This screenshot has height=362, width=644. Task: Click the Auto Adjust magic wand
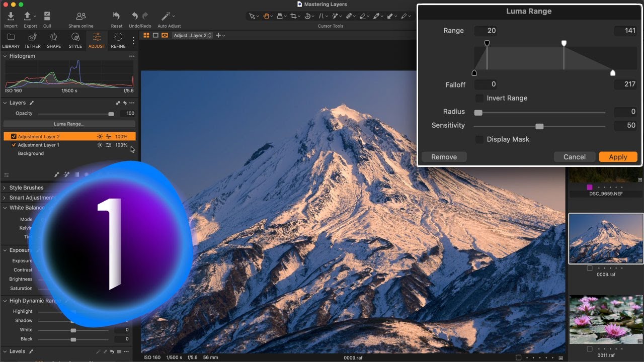[166, 17]
